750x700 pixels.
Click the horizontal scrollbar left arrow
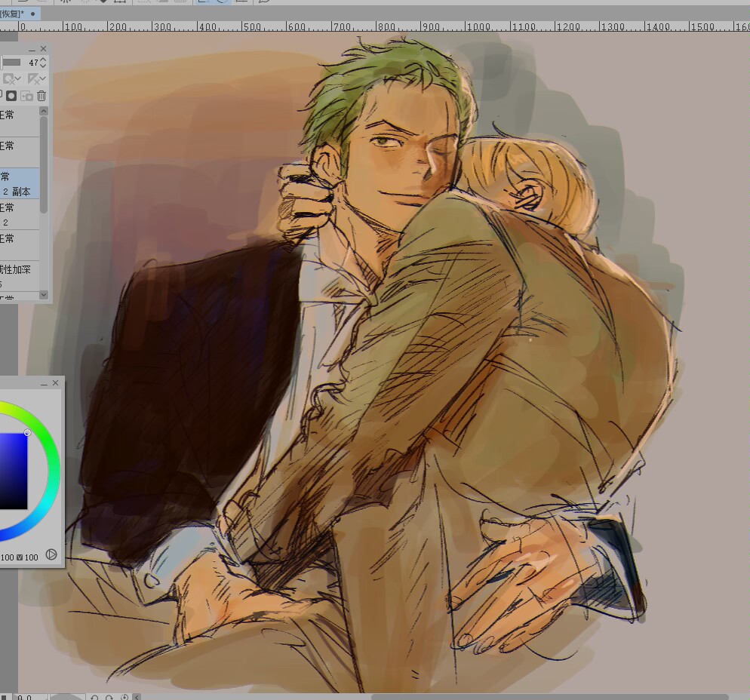137,697
